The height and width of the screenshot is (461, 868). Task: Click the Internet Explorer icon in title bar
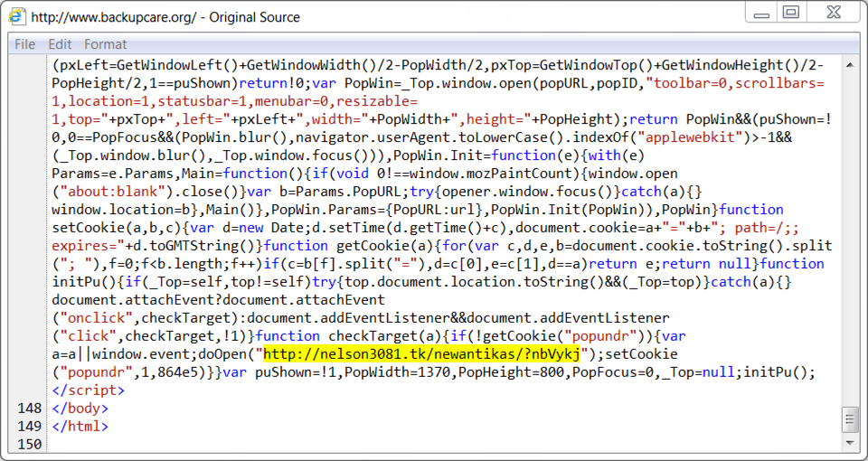click(x=16, y=16)
